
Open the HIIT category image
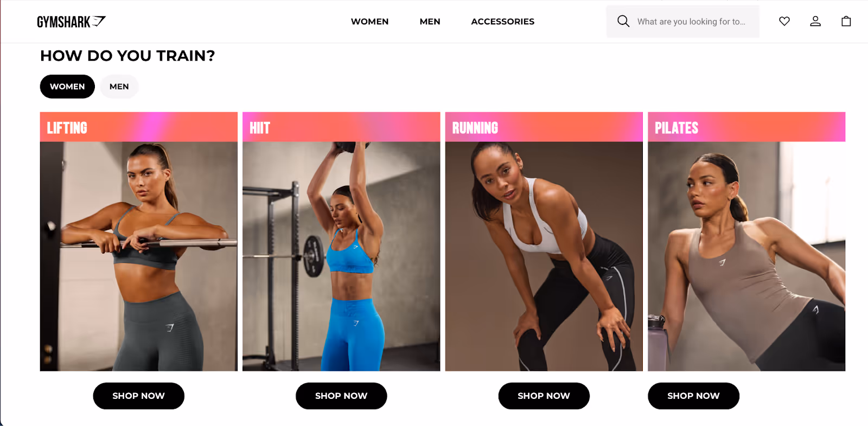click(x=341, y=256)
